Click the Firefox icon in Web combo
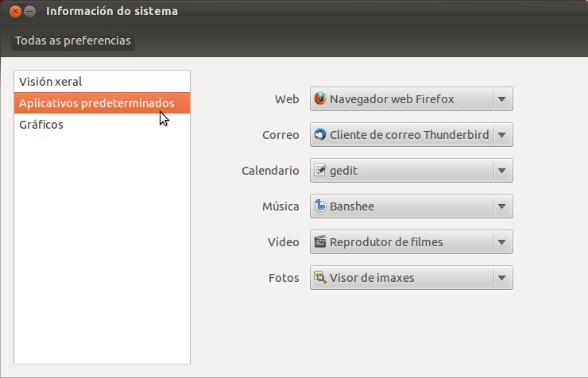 pos(320,98)
